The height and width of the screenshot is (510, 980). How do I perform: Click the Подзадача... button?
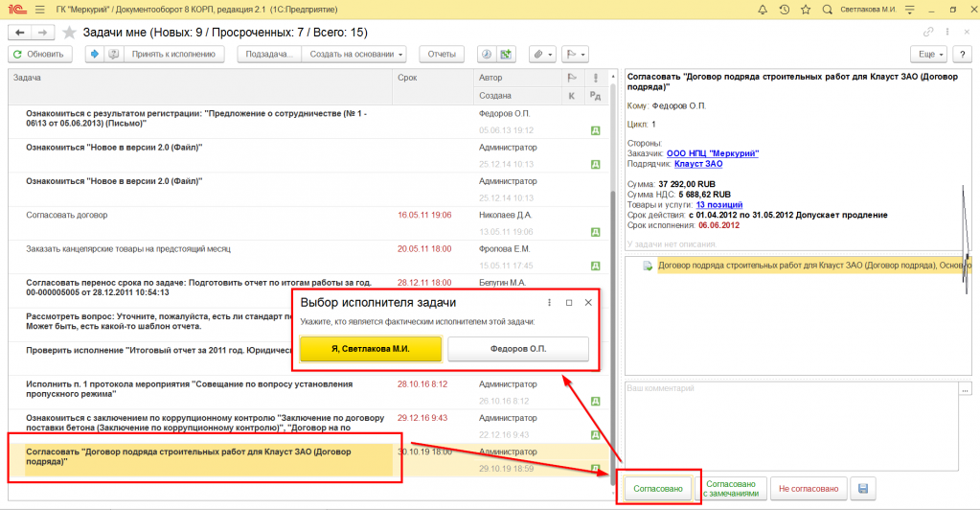click(x=269, y=54)
